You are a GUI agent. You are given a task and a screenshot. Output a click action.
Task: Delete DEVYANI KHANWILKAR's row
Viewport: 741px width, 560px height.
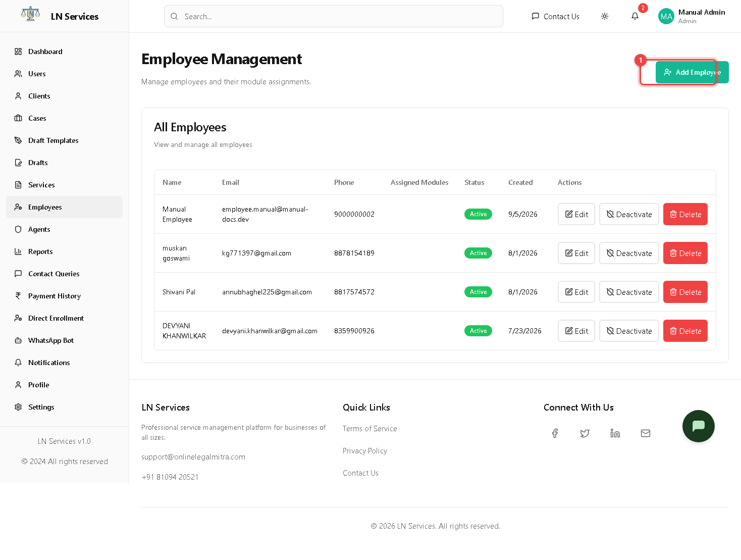pyautogui.click(x=685, y=331)
